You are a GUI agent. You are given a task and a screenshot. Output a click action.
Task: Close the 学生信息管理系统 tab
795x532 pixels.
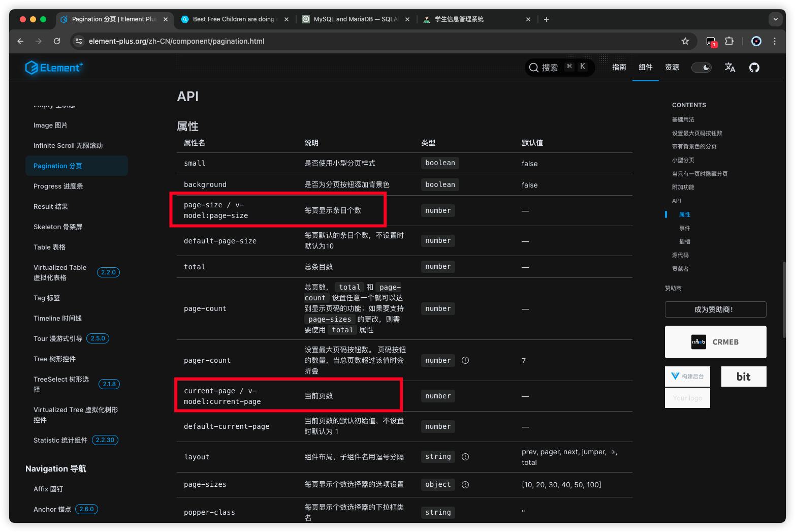[x=528, y=19]
